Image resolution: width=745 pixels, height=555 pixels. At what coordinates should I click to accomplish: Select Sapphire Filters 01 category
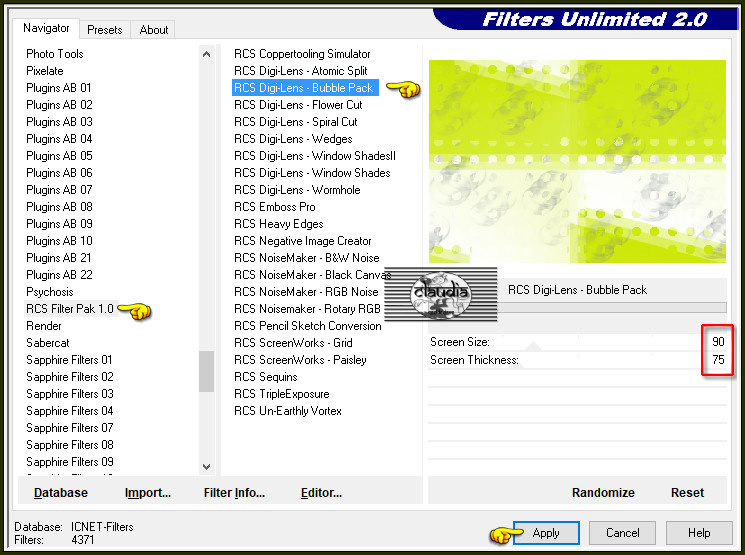coord(69,360)
